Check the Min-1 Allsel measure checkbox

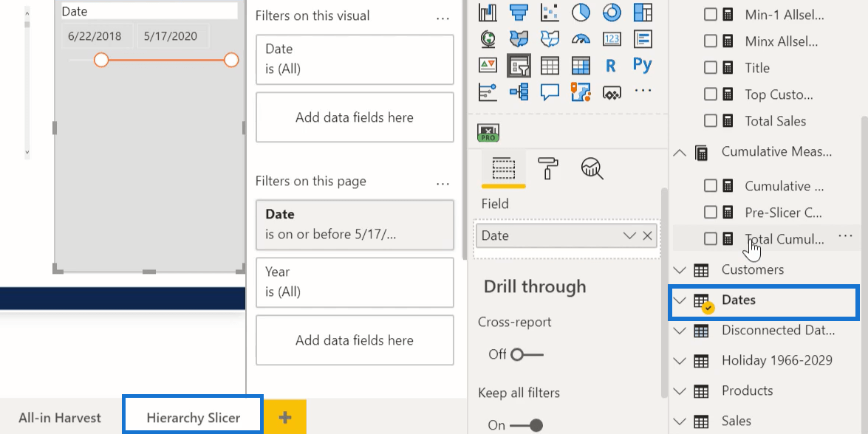tap(710, 15)
